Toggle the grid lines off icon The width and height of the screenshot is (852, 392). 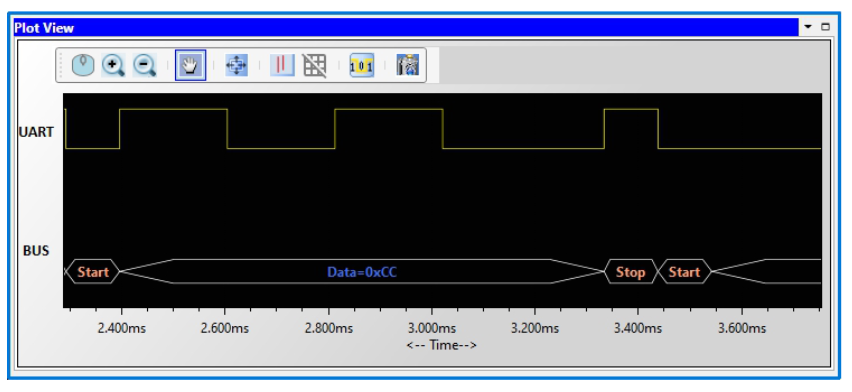coord(315,65)
